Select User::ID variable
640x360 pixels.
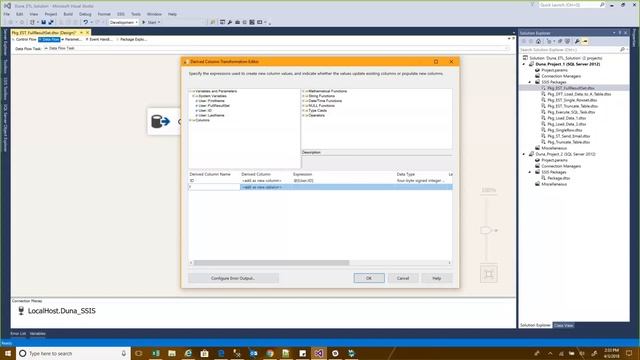tap(205, 111)
